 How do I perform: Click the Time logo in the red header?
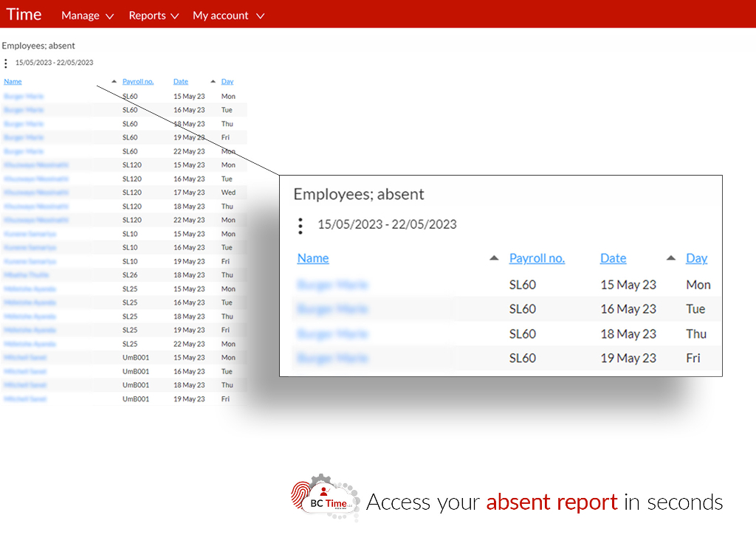point(24,15)
